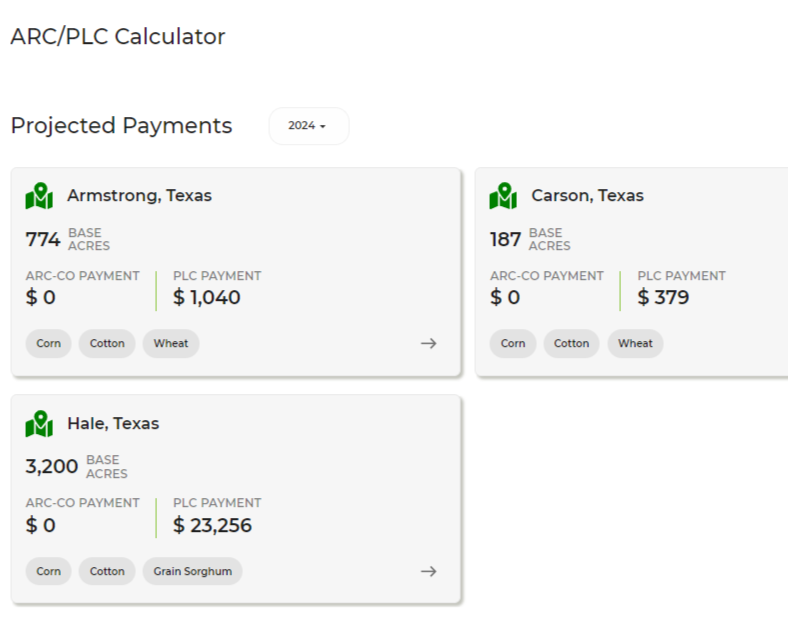
Task: Select the Cotton tag in Armstrong card
Action: 107,343
